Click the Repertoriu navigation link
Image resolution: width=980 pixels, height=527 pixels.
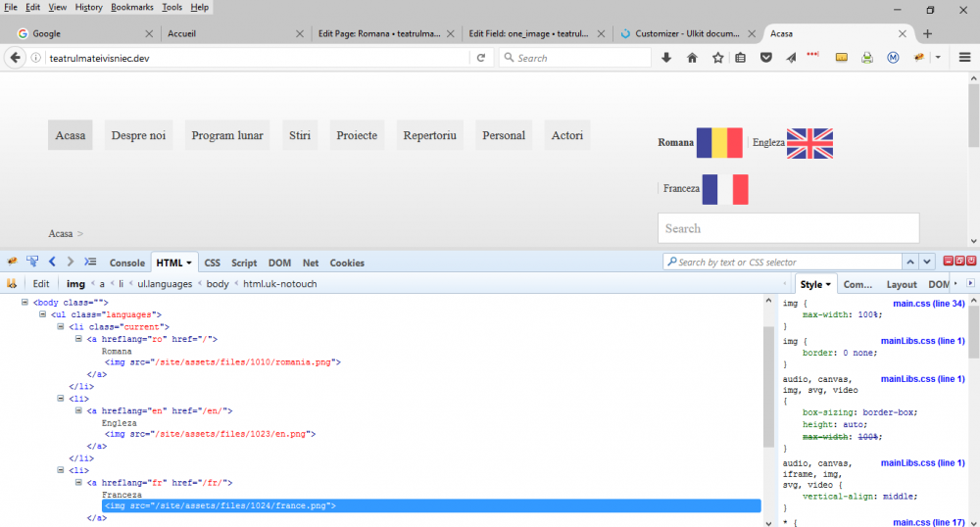coord(429,135)
